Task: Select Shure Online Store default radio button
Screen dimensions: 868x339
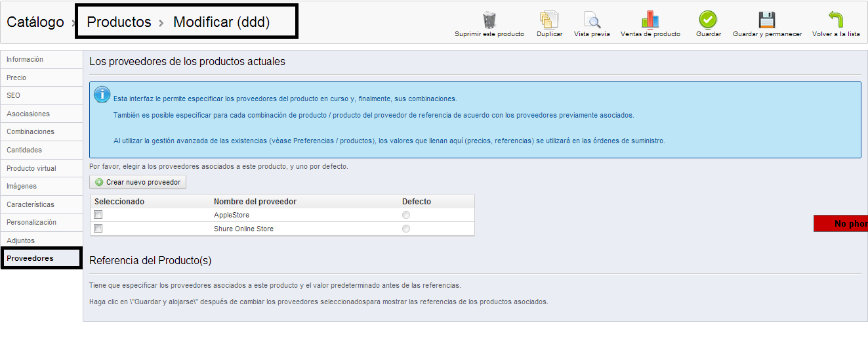Action: click(406, 229)
